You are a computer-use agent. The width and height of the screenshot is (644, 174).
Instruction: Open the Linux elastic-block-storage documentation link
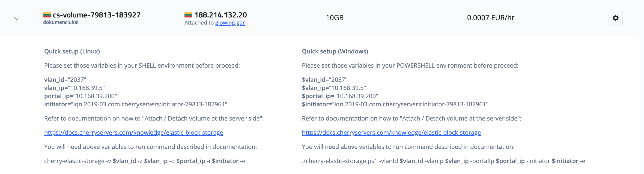coord(134,133)
